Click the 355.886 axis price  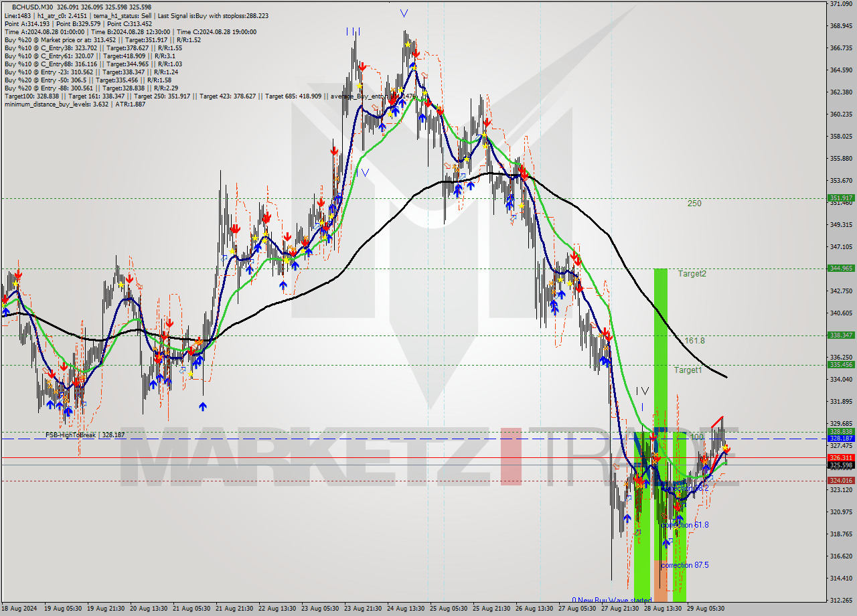pos(841,158)
